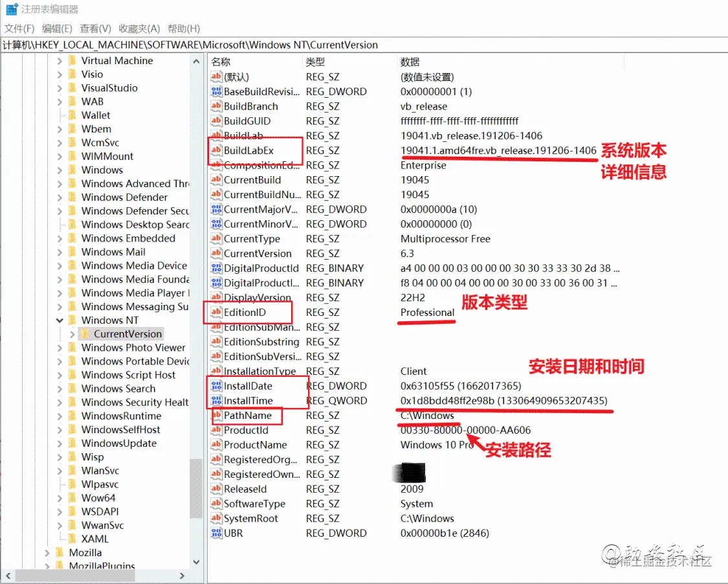Click tree pane scroll up arrow

[x=196, y=62]
